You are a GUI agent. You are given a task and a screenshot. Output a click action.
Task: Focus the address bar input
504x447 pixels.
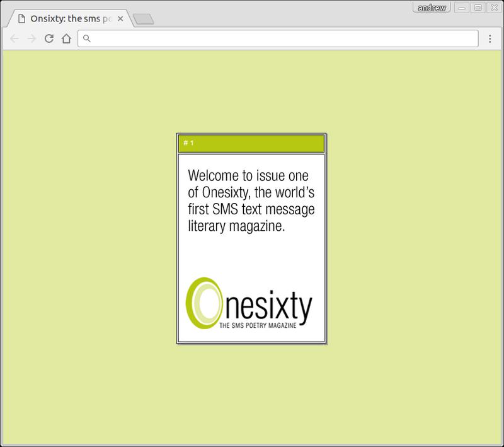point(278,38)
